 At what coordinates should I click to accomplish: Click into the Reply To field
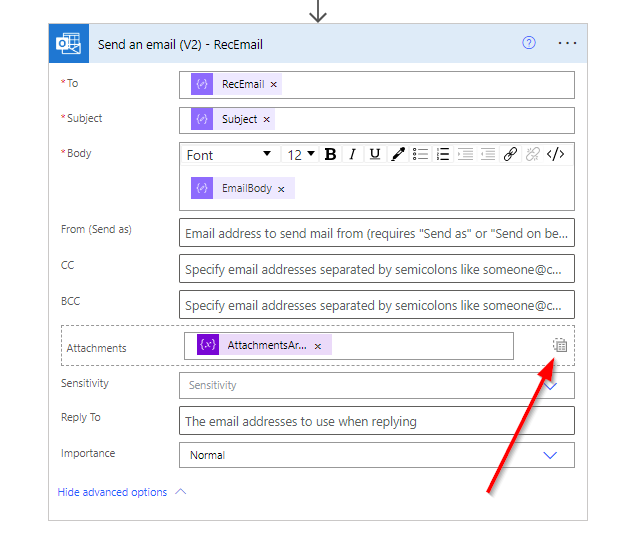click(377, 421)
